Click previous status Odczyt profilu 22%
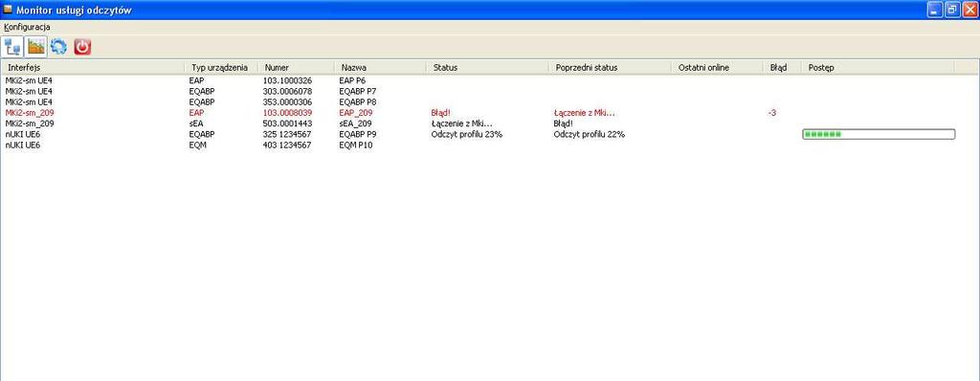Image resolution: width=980 pixels, height=381 pixels. (x=590, y=135)
